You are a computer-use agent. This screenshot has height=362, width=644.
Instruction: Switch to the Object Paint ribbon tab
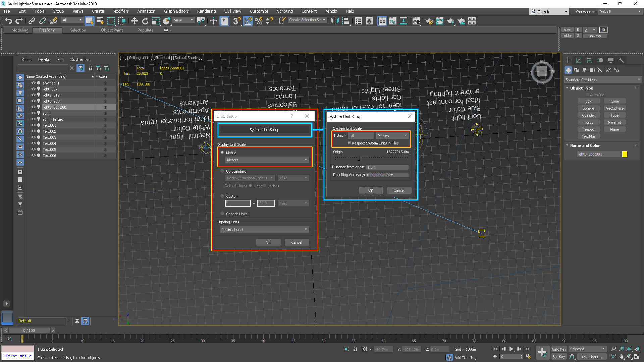click(x=112, y=30)
